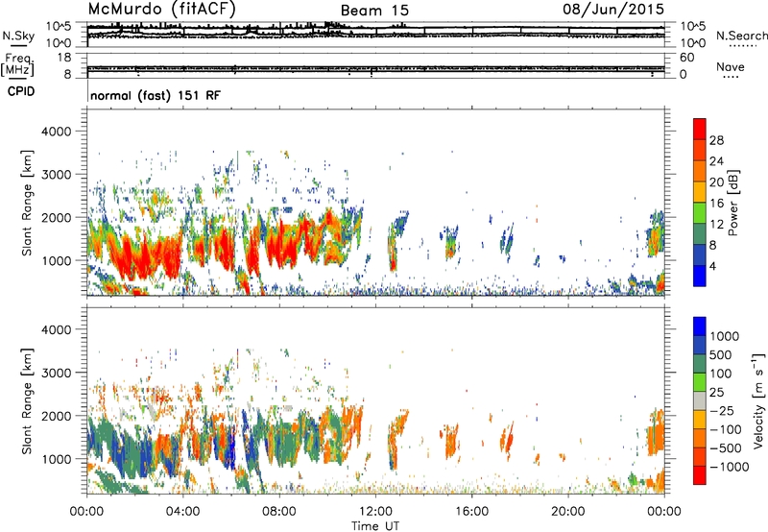Click the Slant Range label of power panel

tap(27, 203)
